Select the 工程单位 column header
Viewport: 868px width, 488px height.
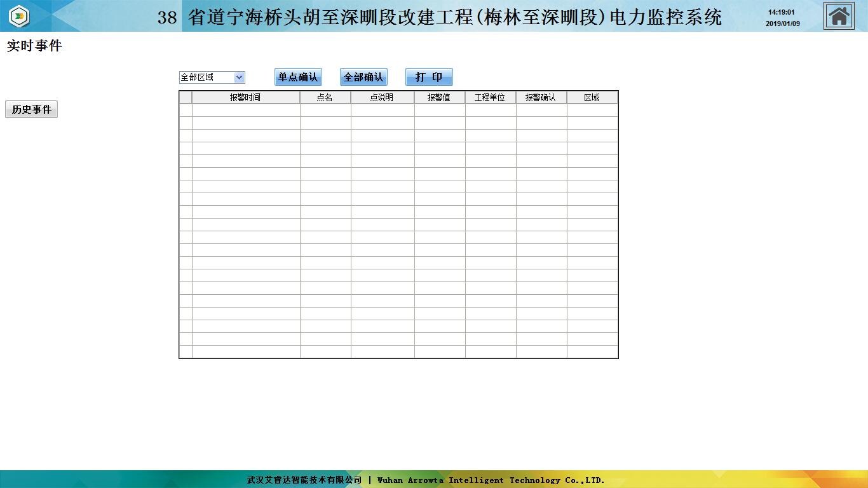point(490,97)
